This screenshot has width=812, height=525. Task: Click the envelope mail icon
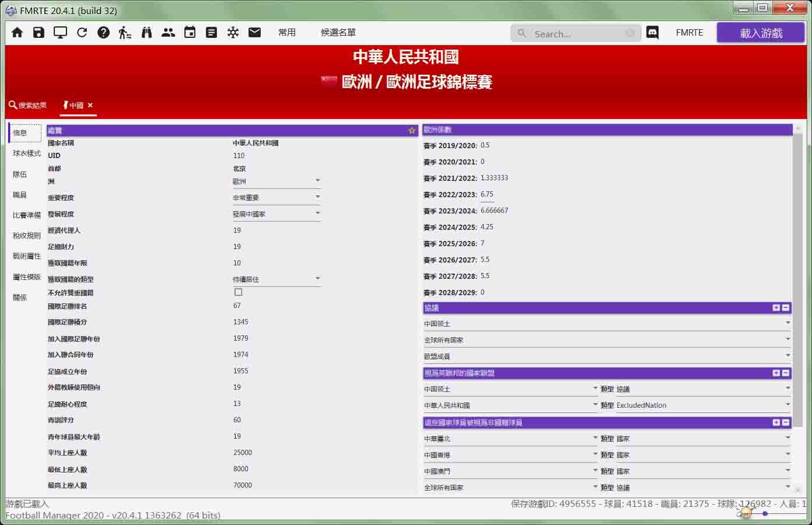(x=254, y=33)
